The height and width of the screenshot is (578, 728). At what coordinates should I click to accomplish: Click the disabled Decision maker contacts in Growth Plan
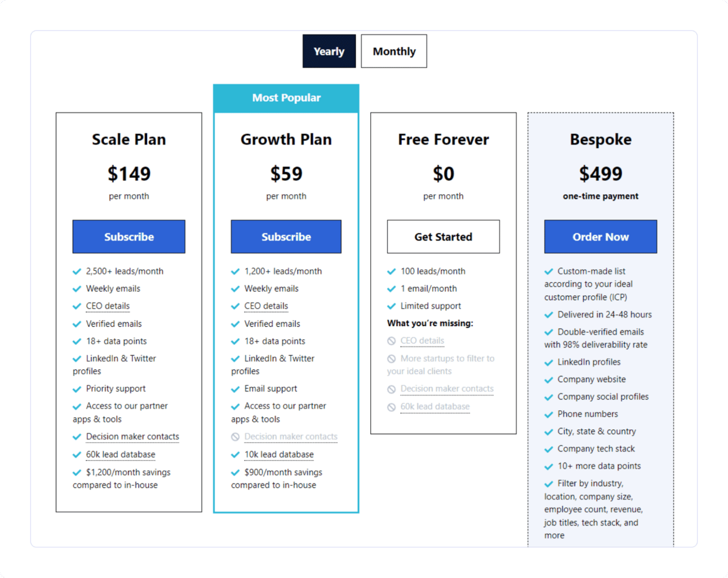(291, 437)
